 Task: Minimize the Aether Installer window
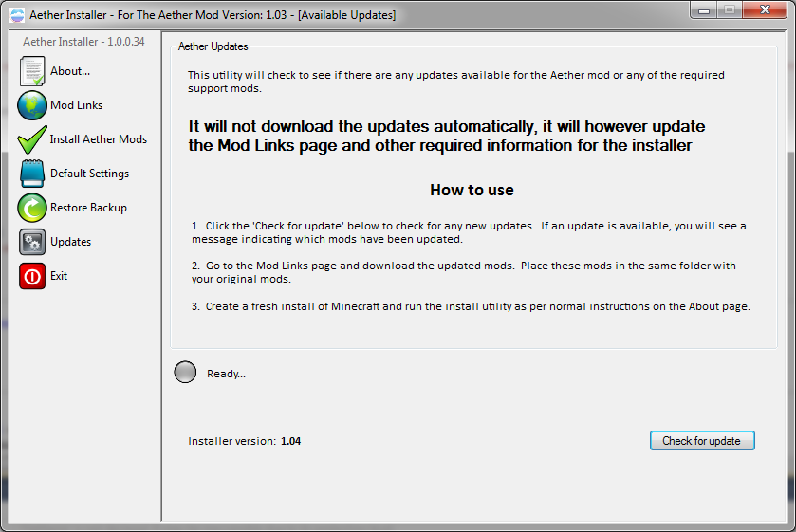[704, 10]
